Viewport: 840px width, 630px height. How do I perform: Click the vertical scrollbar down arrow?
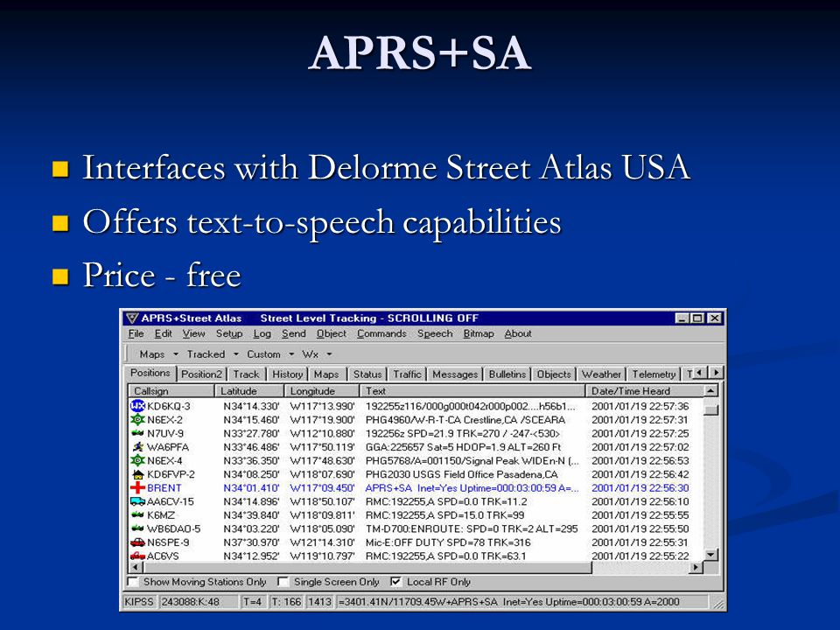click(710, 555)
